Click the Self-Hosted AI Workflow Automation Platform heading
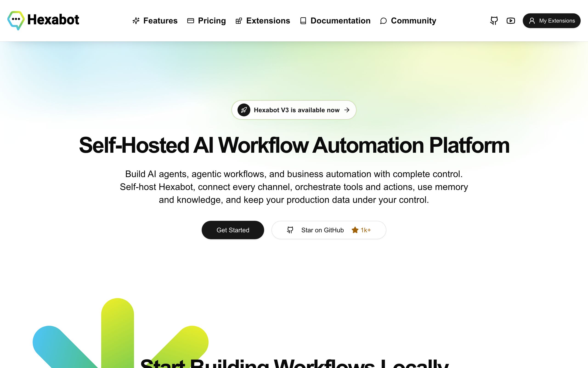Screen dimensions: 588x368 coord(294,145)
